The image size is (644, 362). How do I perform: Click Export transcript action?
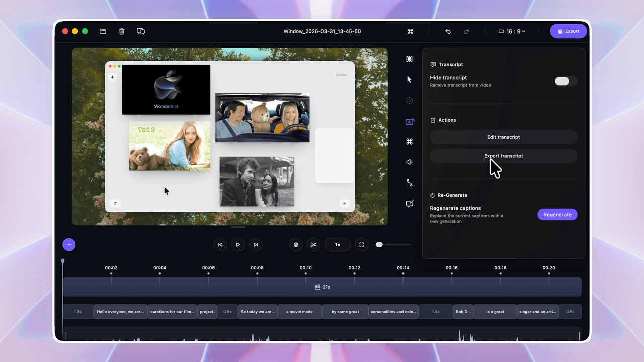coord(503,156)
